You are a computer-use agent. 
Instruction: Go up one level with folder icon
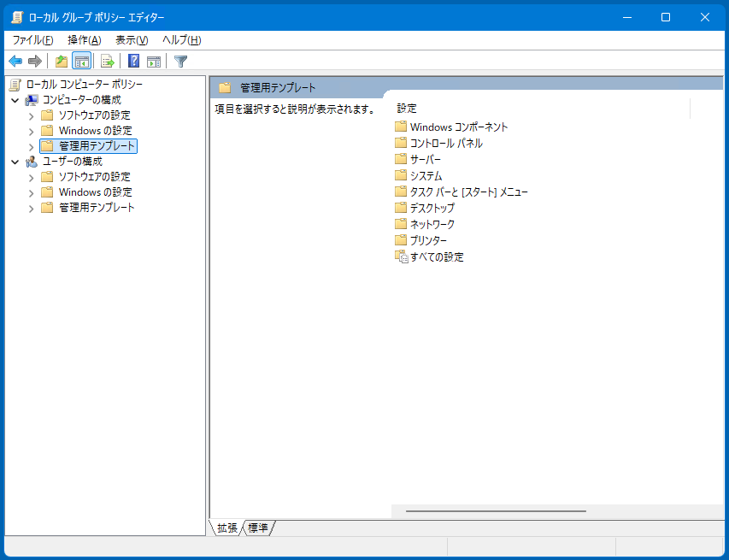pyautogui.click(x=61, y=61)
